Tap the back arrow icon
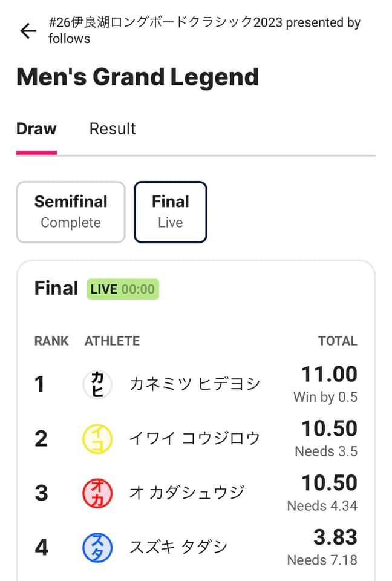Image resolution: width=392 pixels, height=581 pixels. point(28,31)
